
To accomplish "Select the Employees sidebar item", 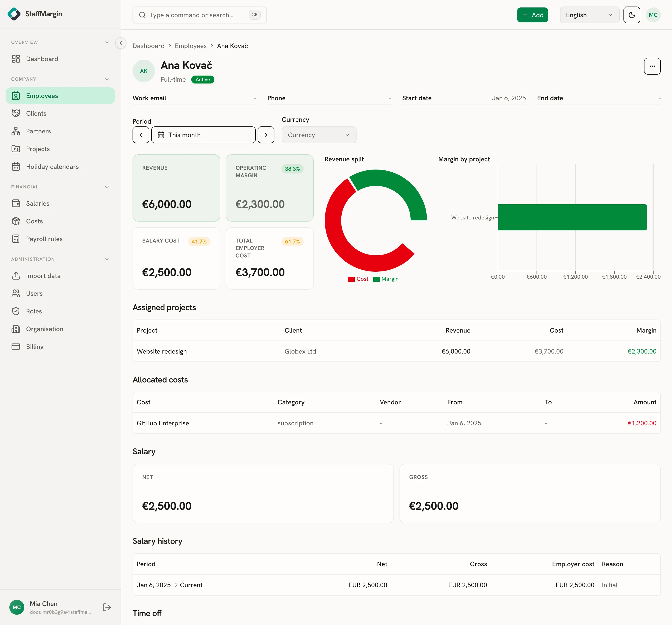I will [x=60, y=96].
